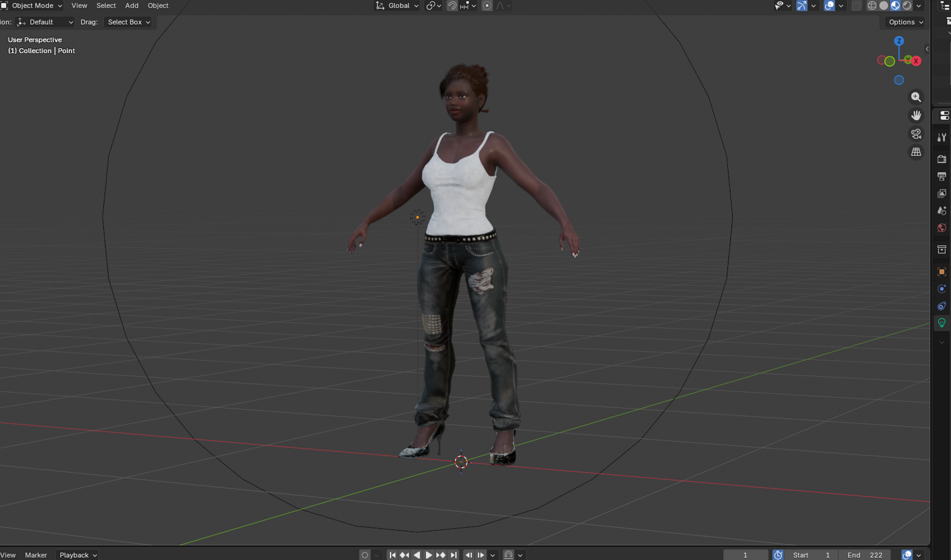Open the Global transform orientation dropdown
951x560 pixels.
(397, 6)
